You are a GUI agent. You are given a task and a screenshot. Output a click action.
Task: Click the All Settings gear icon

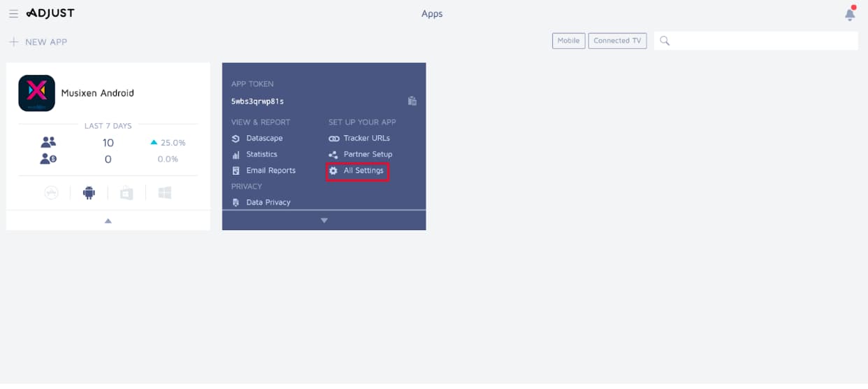pos(333,171)
